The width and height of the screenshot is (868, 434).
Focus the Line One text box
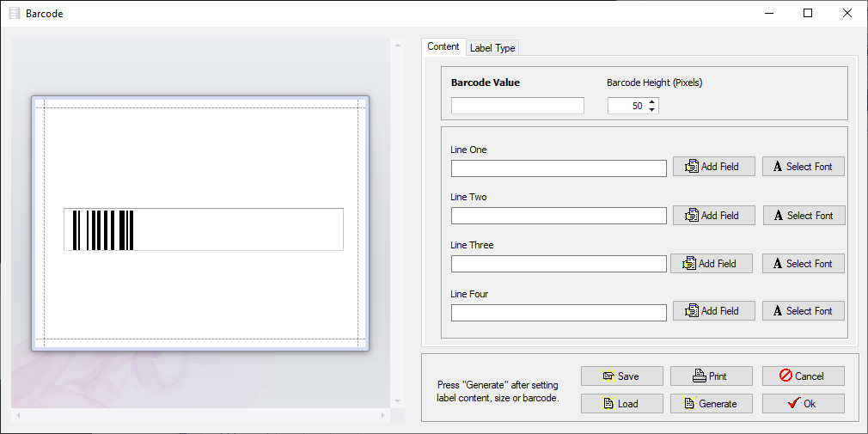point(559,168)
